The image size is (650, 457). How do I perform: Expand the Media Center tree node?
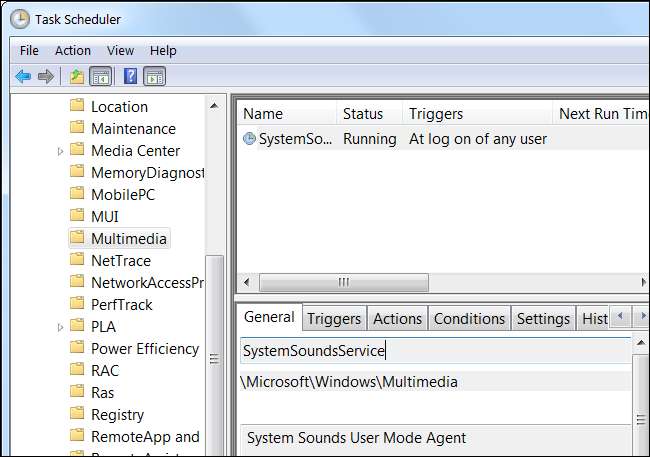61,151
